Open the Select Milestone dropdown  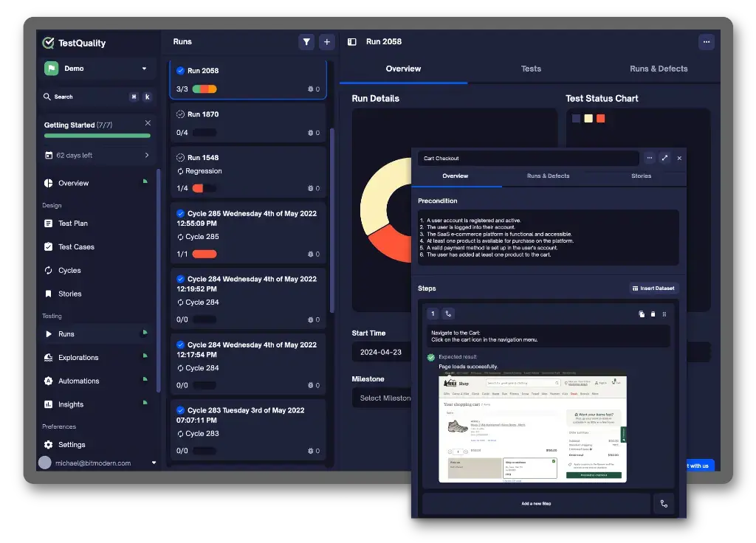[381, 398]
